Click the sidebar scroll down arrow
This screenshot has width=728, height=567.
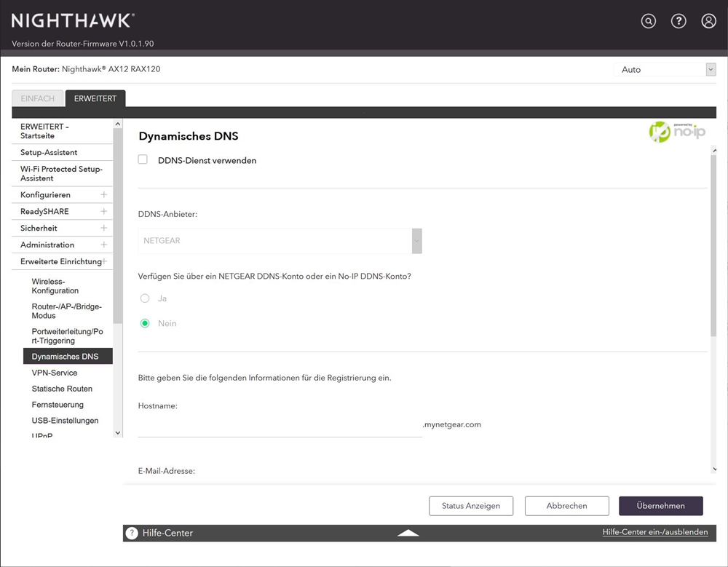pos(118,432)
